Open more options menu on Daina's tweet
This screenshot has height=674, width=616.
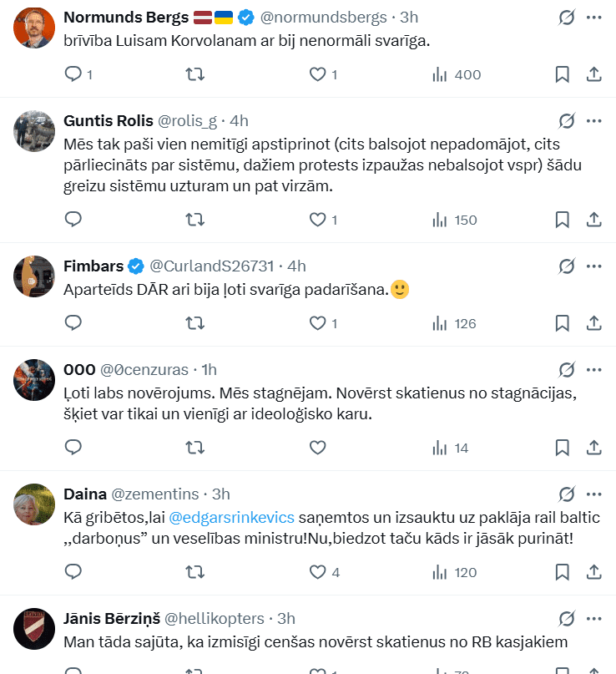tap(594, 494)
